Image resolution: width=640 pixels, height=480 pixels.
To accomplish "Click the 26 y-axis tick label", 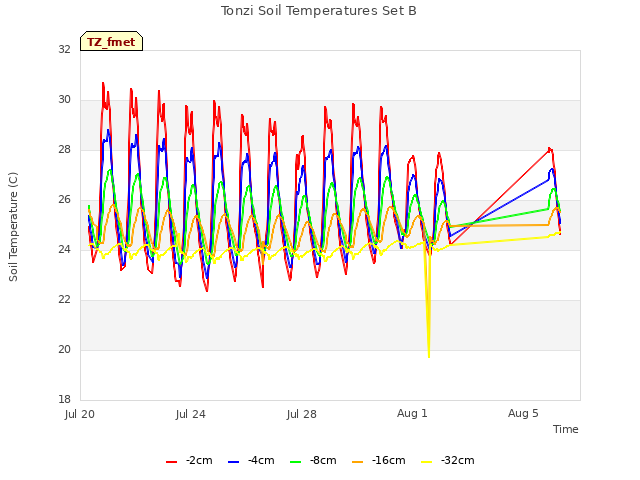I will click(64, 199).
